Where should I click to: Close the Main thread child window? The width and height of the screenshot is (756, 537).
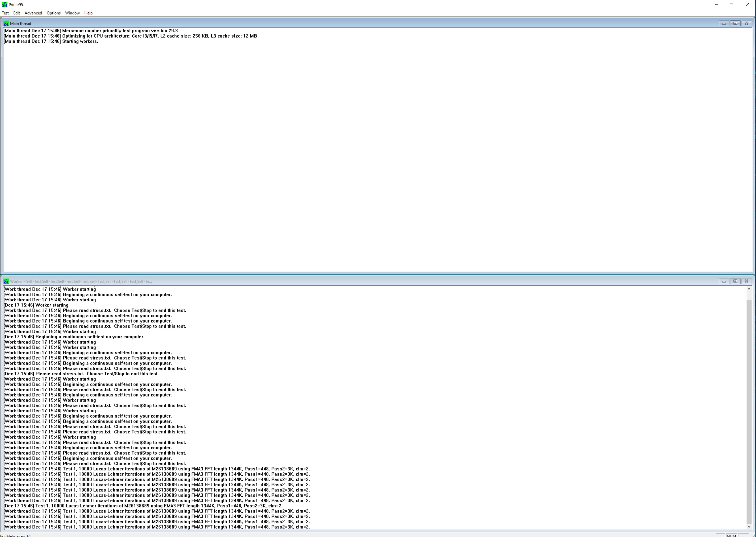(x=746, y=23)
